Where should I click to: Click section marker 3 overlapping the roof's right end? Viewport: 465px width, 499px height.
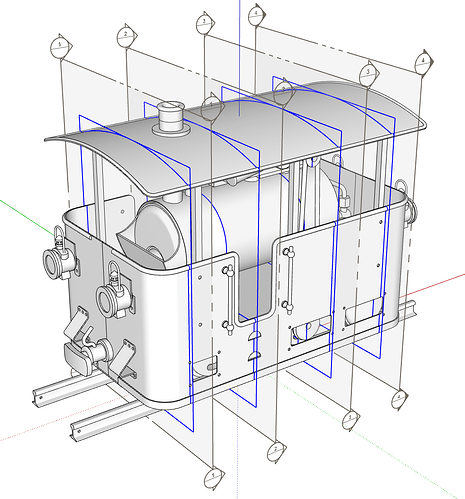(x=369, y=73)
